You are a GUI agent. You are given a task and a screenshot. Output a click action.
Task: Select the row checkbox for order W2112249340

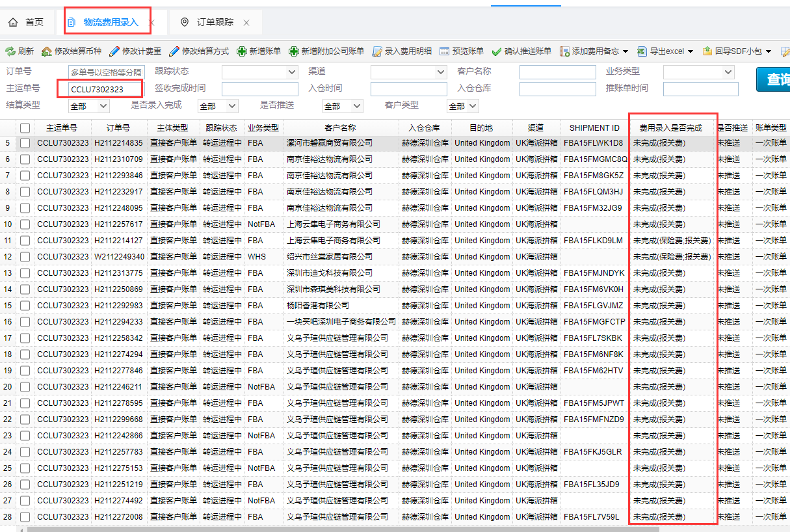(x=25, y=257)
